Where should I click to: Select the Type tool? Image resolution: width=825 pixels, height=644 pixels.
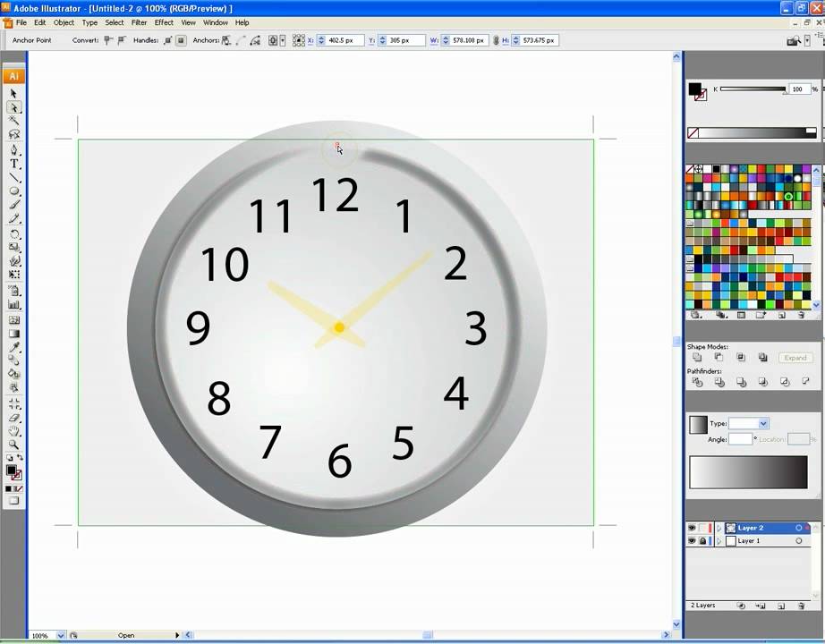(x=13, y=164)
